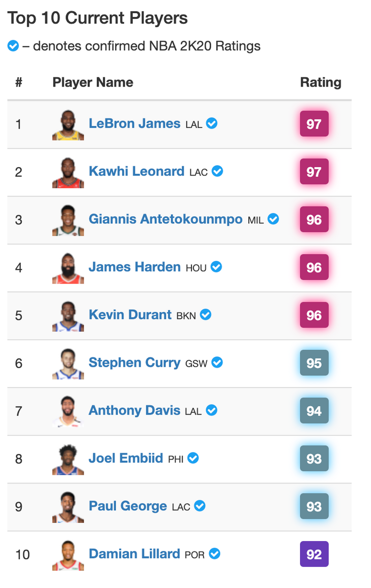Viewport: 371px width, 588px height.
Task: Click verified checkmark next to Joel Embiid PHI
Action: pos(193,459)
